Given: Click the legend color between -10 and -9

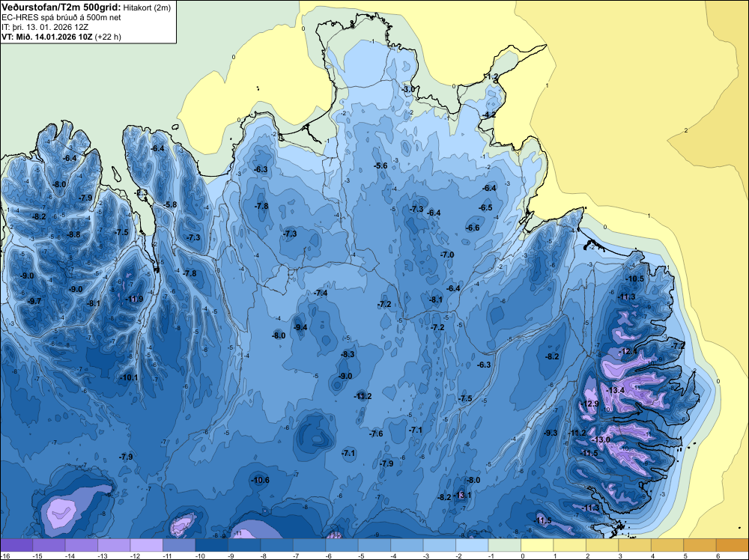Looking at the screenshot, I should [212, 545].
